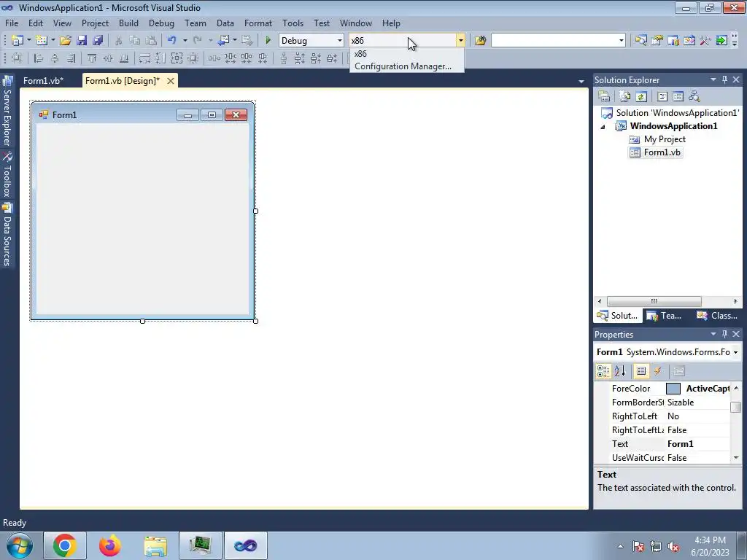Open the Properties object selector dropdown
Screen dimensions: 747x560
pyautogui.click(x=735, y=352)
